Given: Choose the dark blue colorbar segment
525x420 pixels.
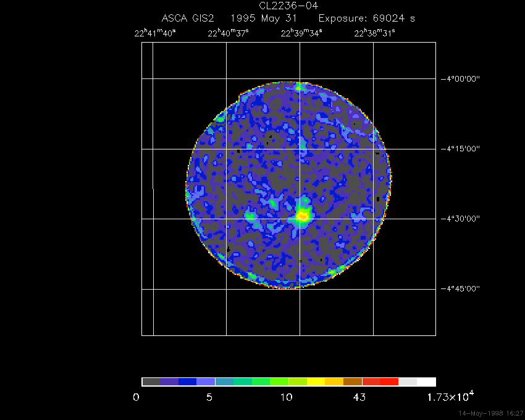Looking at the screenshot, I should point(187,382).
